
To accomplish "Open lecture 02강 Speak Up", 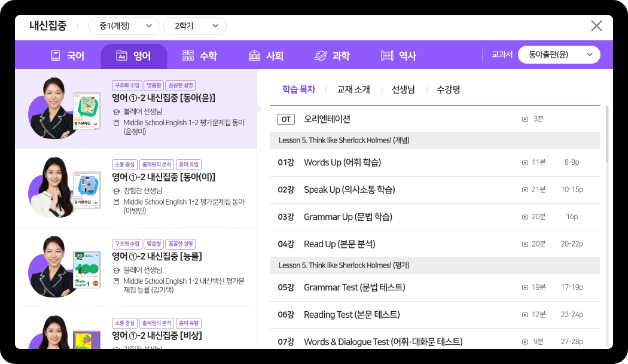I will pos(435,190).
